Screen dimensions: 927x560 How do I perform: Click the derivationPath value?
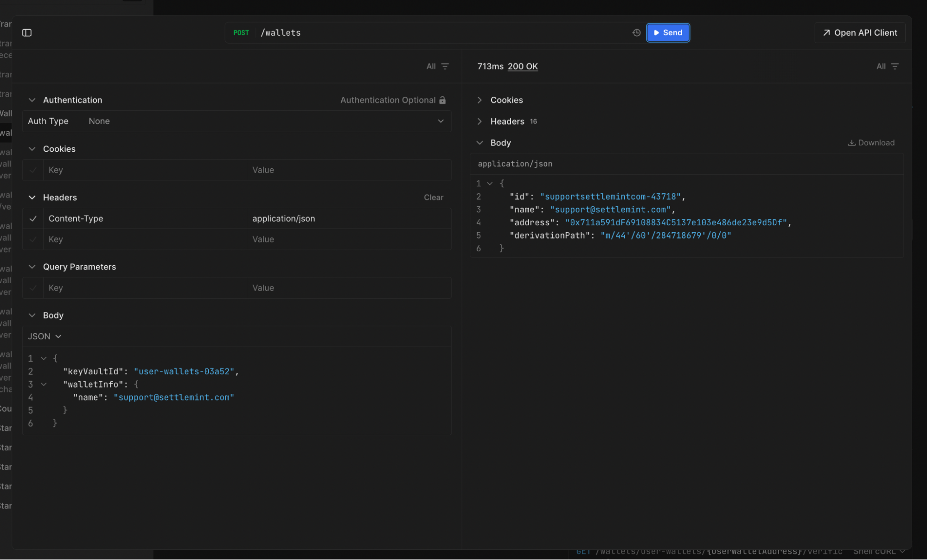pos(666,235)
